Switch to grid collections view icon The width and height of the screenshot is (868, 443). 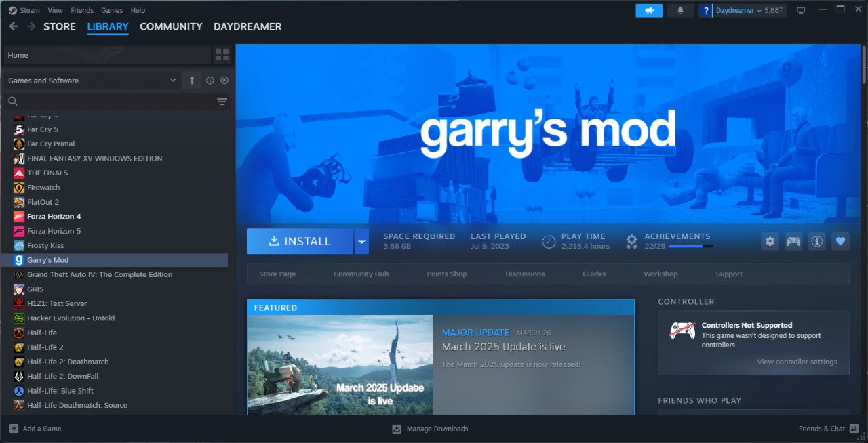click(222, 54)
